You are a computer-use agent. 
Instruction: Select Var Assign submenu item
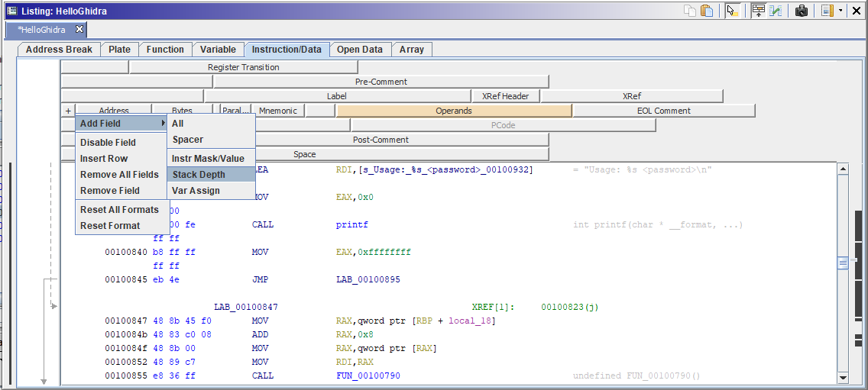[211, 190]
